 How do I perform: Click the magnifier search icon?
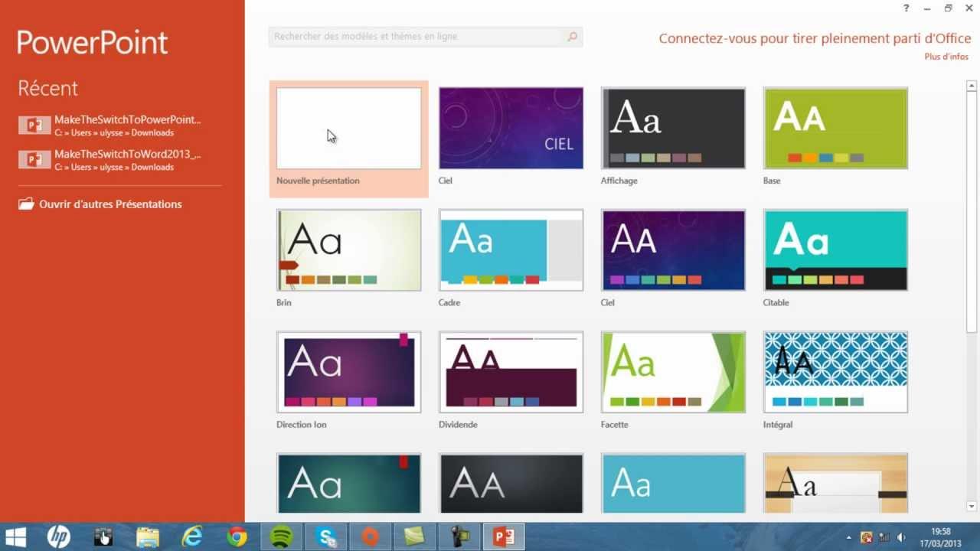(x=573, y=37)
